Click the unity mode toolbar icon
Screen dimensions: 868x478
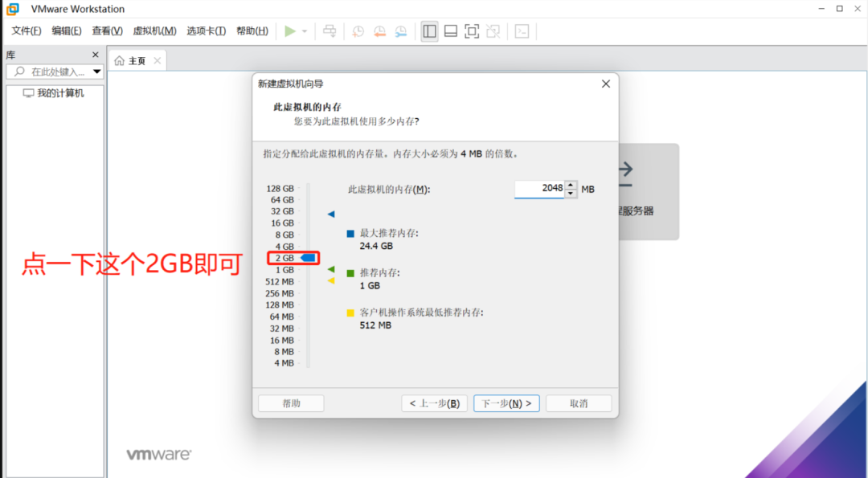tap(493, 31)
